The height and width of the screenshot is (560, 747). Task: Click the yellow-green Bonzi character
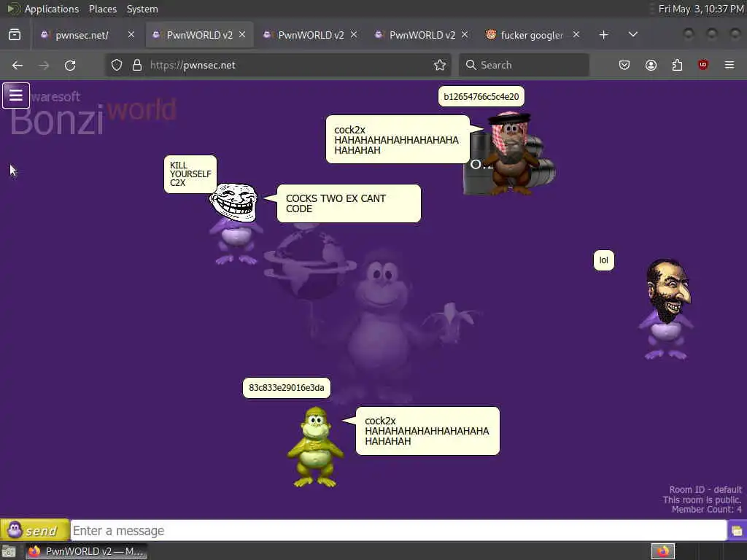(x=315, y=447)
